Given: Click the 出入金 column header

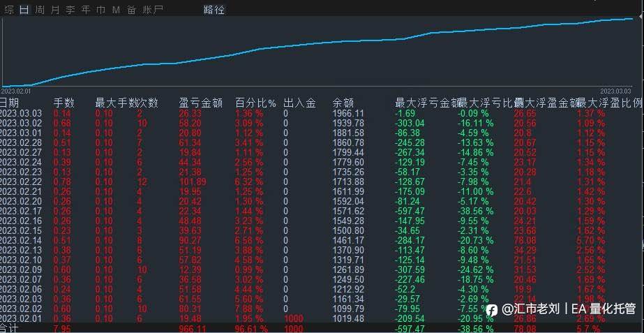Looking at the screenshot, I should click(x=299, y=103).
